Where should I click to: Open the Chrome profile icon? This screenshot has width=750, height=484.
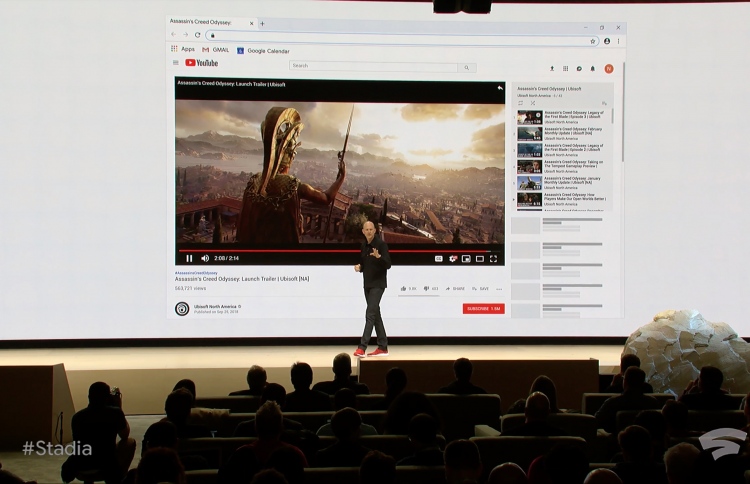pyautogui.click(x=607, y=41)
